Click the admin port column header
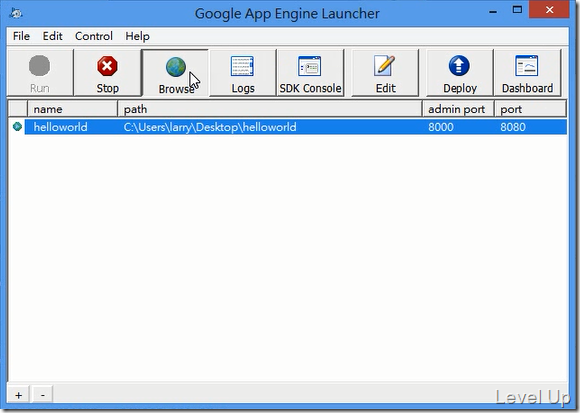Screen dimensions: 580x413 point(458,109)
